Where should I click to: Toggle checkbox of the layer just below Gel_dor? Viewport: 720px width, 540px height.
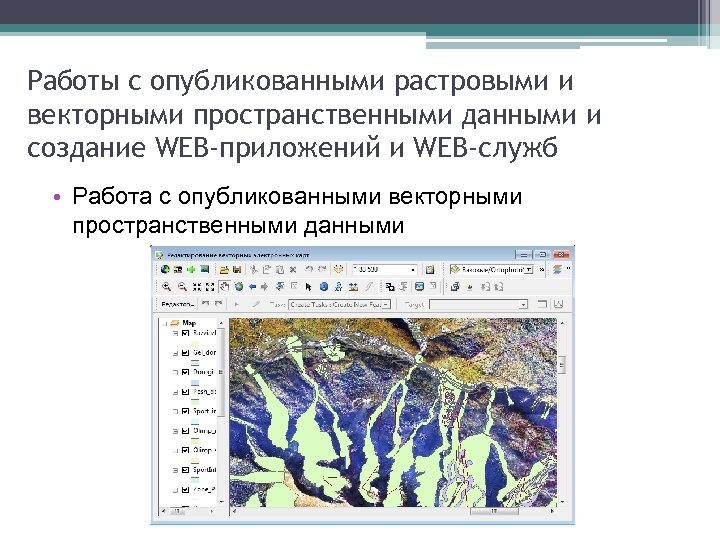186,372
